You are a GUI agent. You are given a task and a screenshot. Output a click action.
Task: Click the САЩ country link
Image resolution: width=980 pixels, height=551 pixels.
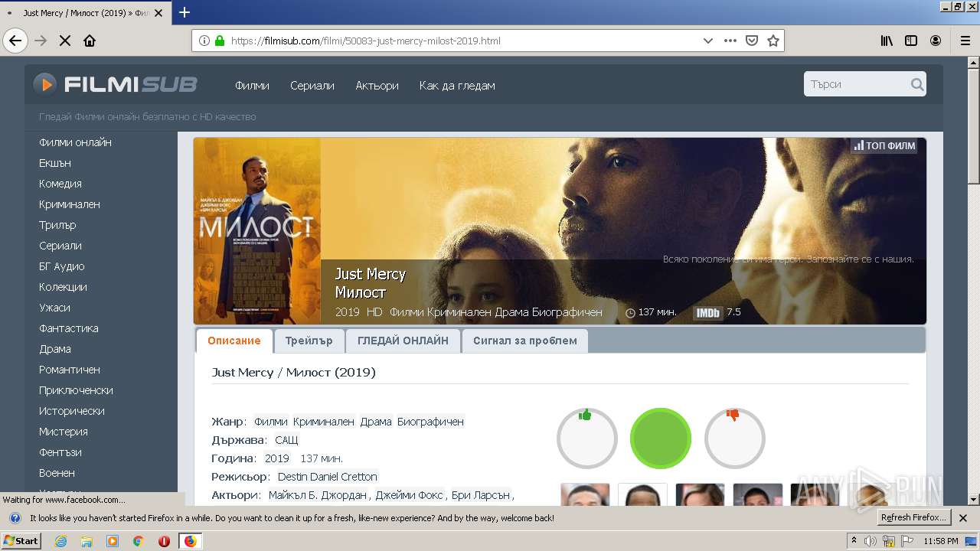click(x=287, y=440)
